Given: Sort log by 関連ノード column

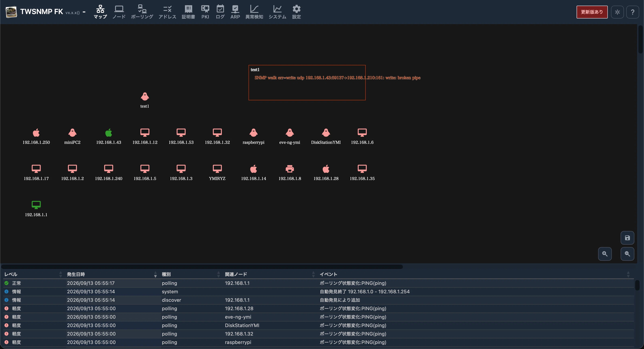Looking at the screenshot, I should coord(270,274).
